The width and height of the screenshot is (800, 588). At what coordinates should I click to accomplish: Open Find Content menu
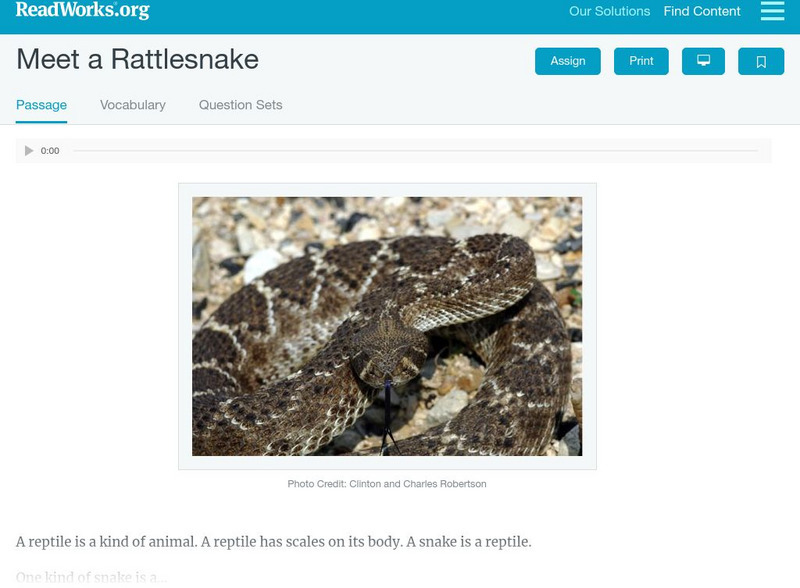tap(702, 11)
